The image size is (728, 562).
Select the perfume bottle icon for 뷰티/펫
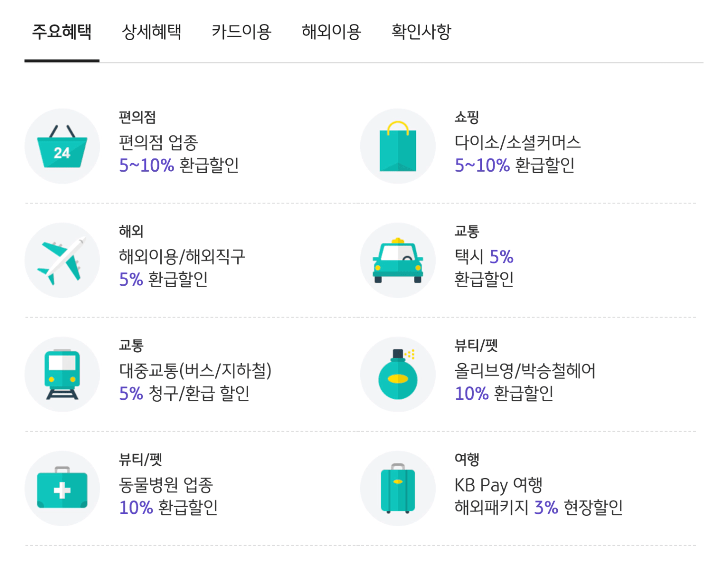pos(397,374)
